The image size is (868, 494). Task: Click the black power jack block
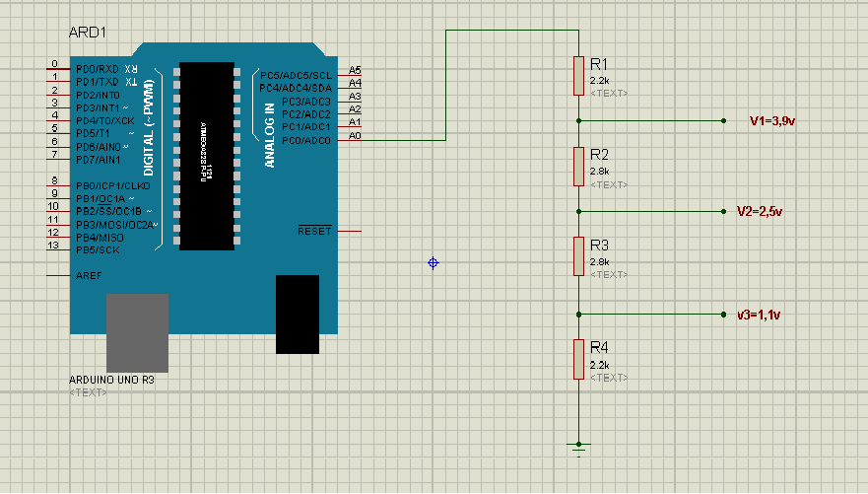[x=298, y=314]
